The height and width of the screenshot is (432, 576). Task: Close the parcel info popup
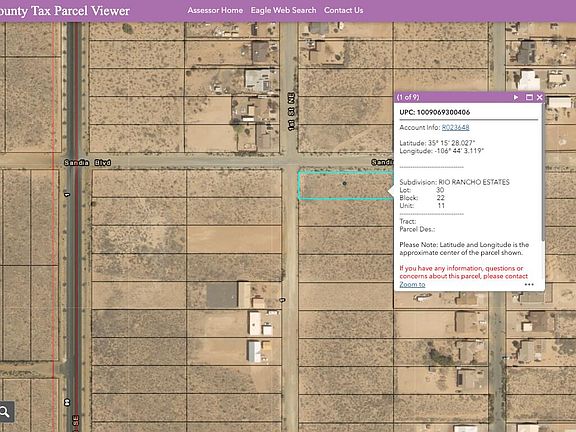tap(539, 97)
